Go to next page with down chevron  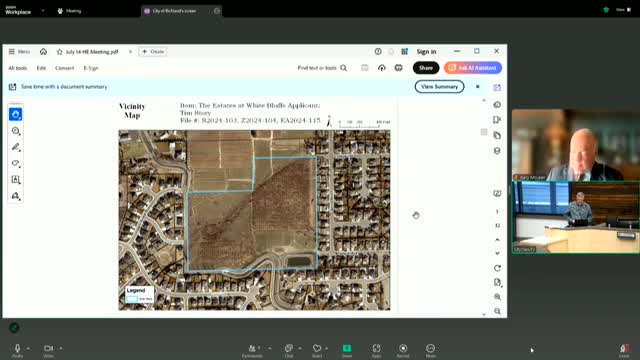pyautogui.click(x=497, y=253)
